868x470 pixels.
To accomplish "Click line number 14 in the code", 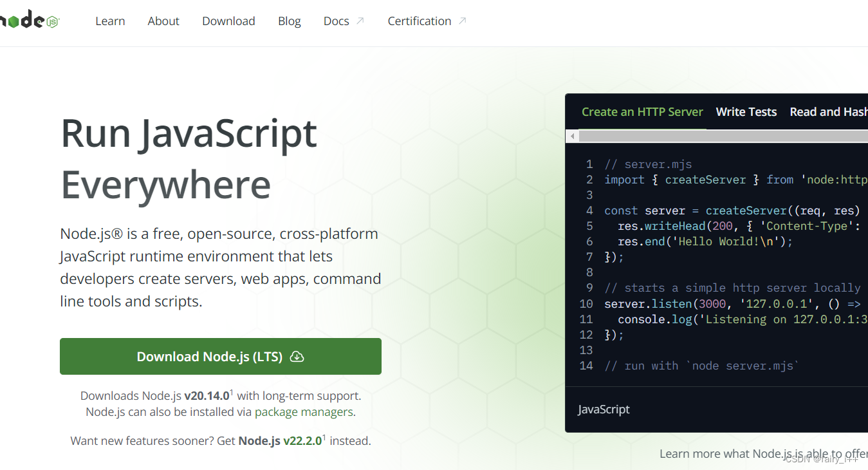I will [586, 366].
